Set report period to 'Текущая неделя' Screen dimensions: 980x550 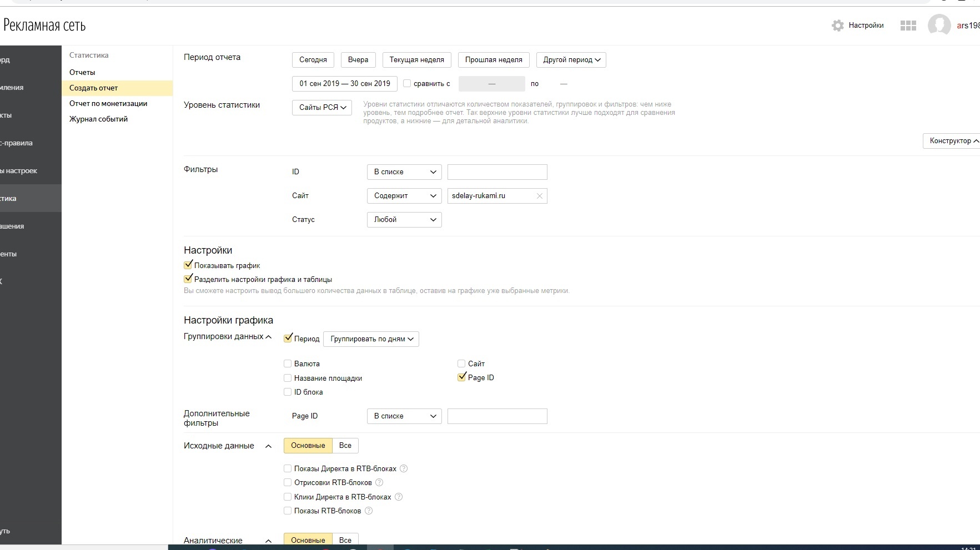pos(417,60)
